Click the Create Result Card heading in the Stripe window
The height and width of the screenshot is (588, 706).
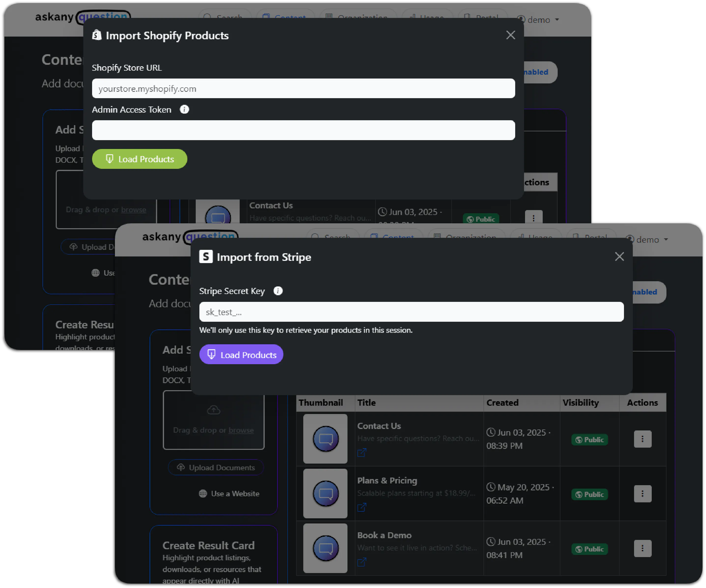point(208,545)
